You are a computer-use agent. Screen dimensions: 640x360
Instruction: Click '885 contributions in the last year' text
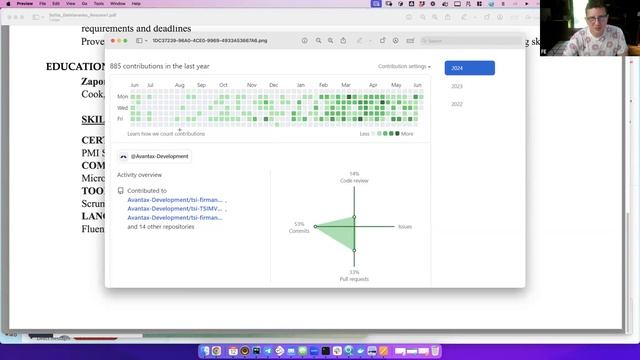160,66
